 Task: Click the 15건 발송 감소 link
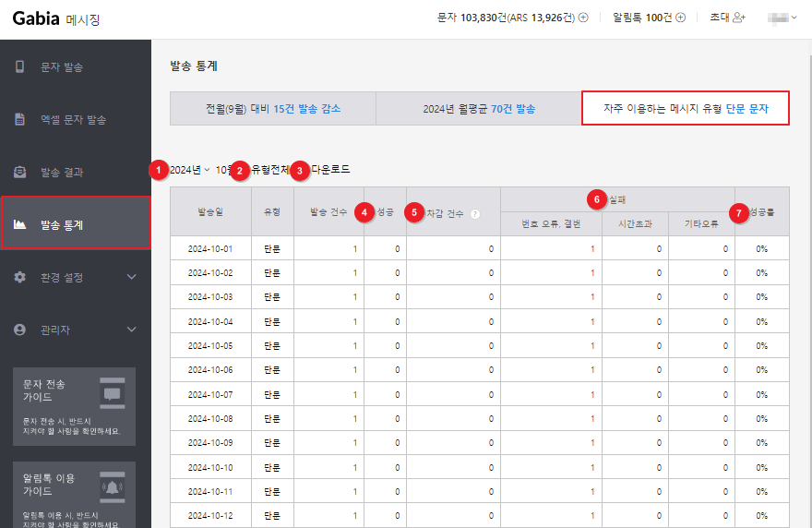tap(306, 109)
